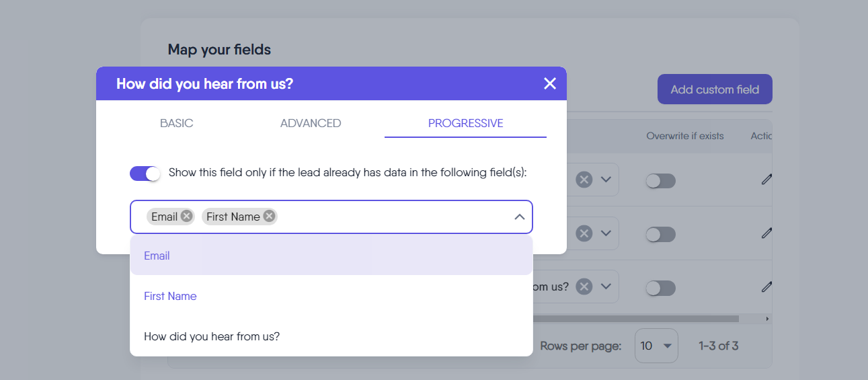Toggle first row's Overwrite if exists

pyautogui.click(x=660, y=181)
